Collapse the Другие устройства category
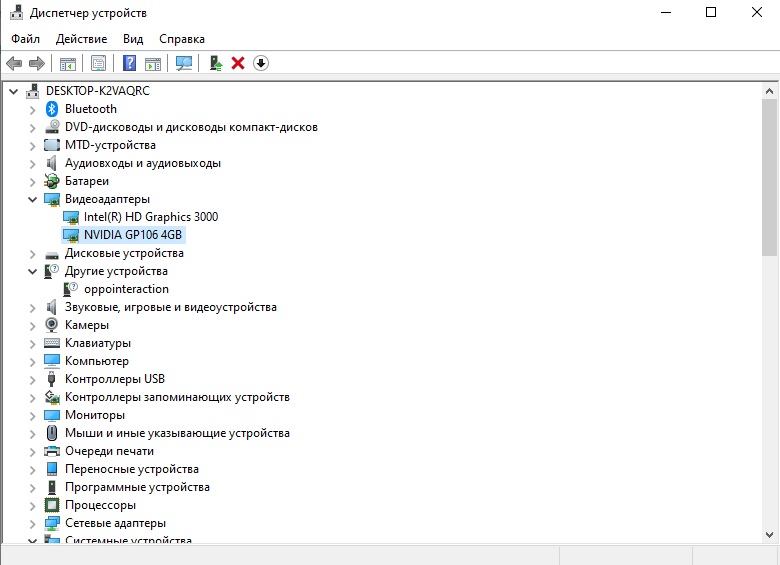780x565 pixels. 32,272
